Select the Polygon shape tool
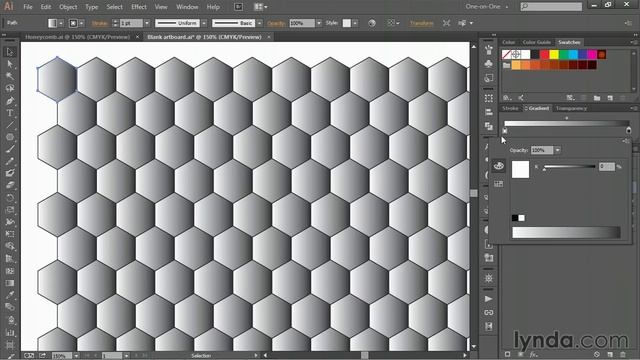This screenshot has height=360, width=640. pyautogui.click(x=10, y=137)
